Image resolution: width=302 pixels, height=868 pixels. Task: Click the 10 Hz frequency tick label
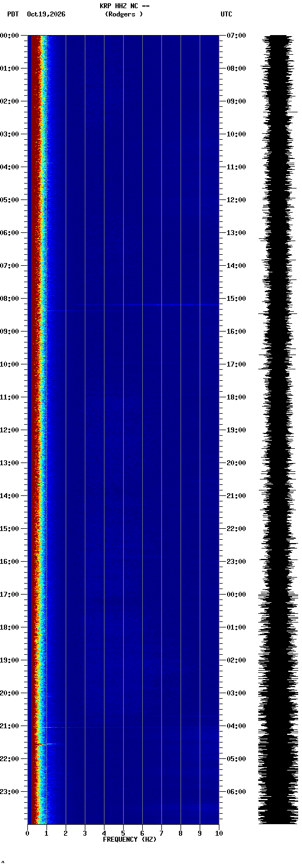pos(219,833)
